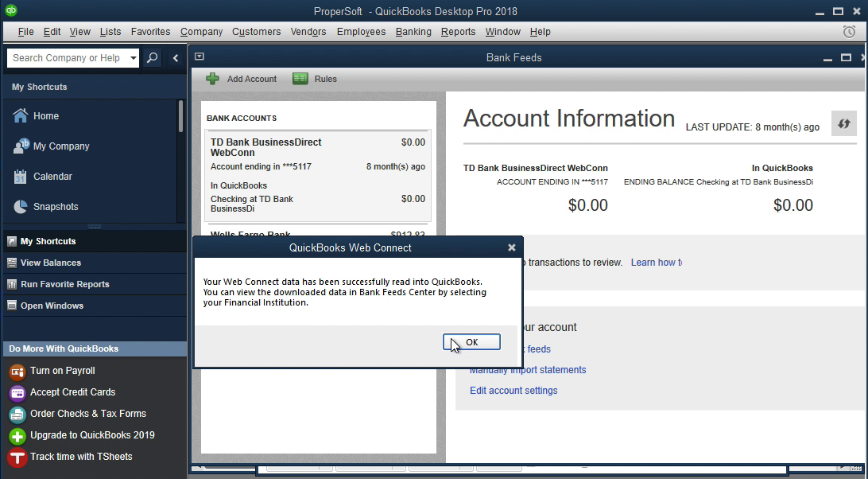This screenshot has width=868, height=479.
Task: Click the Bank Feeds window title
Action: (x=513, y=57)
